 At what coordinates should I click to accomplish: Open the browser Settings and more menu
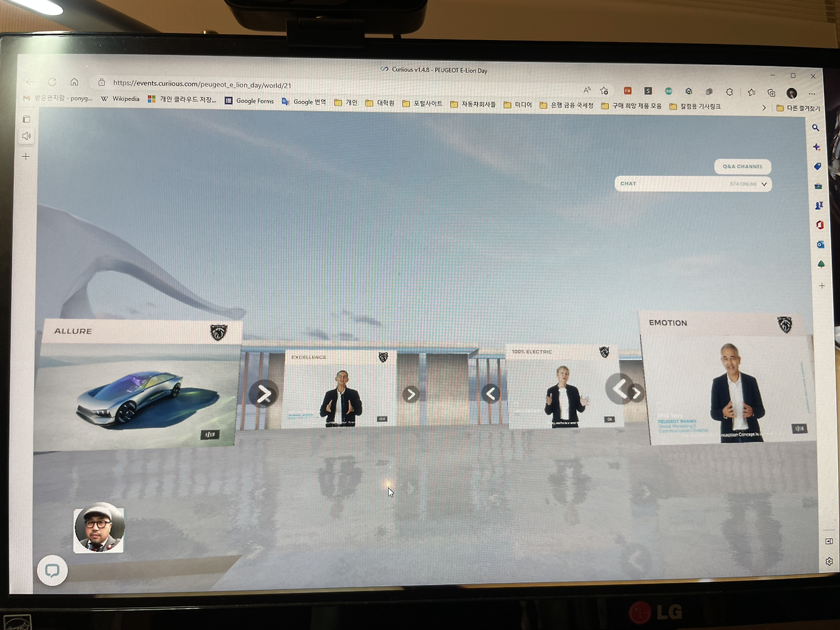[812, 94]
